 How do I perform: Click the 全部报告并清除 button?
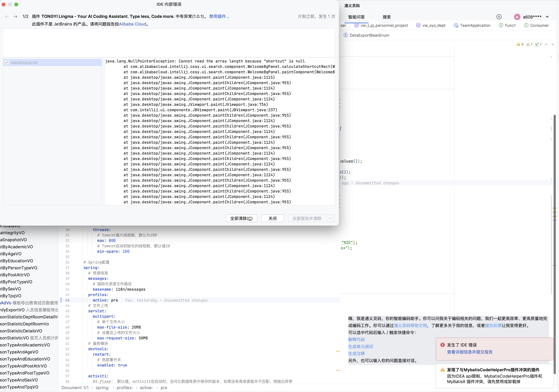[x=307, y=218]
